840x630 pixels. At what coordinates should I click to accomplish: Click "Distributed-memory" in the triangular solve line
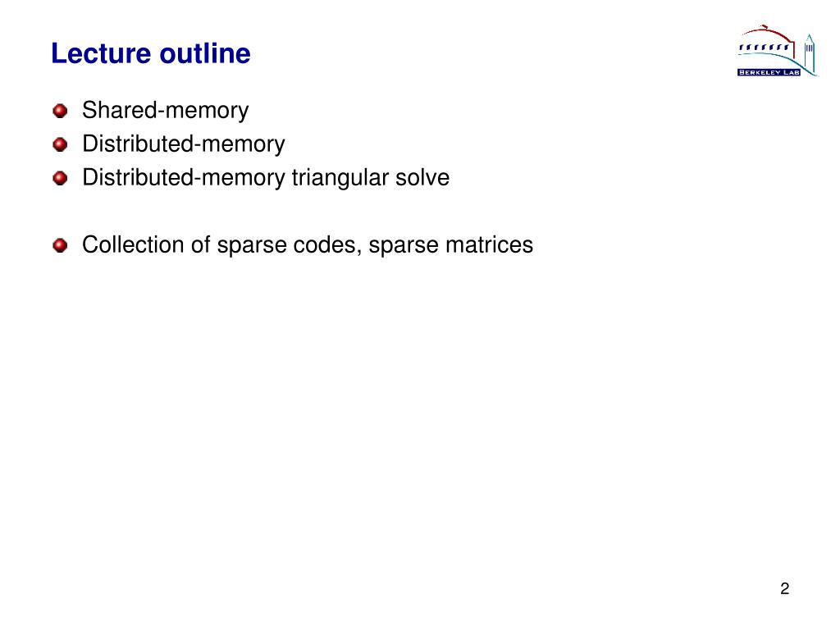(x=184, y=178)
